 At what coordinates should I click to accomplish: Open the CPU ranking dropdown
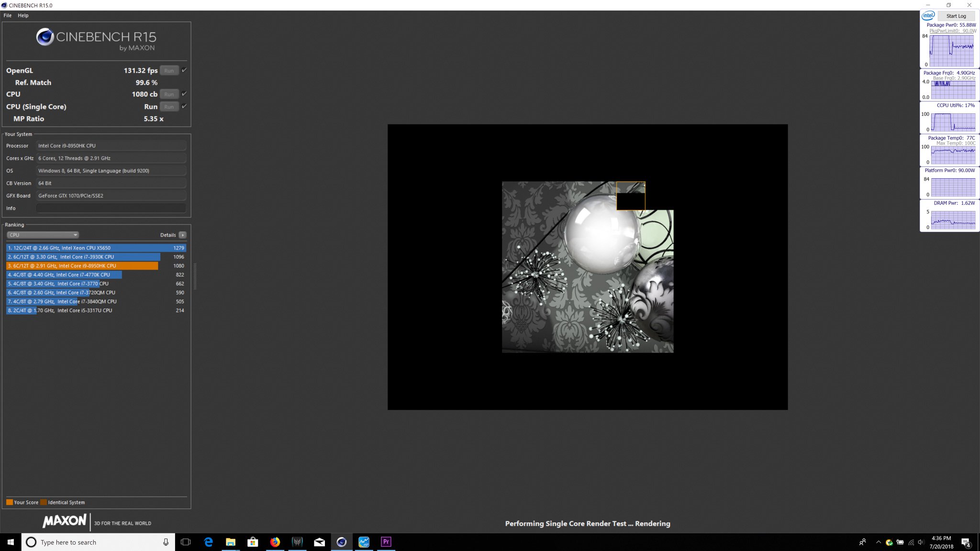coord(43,235)
